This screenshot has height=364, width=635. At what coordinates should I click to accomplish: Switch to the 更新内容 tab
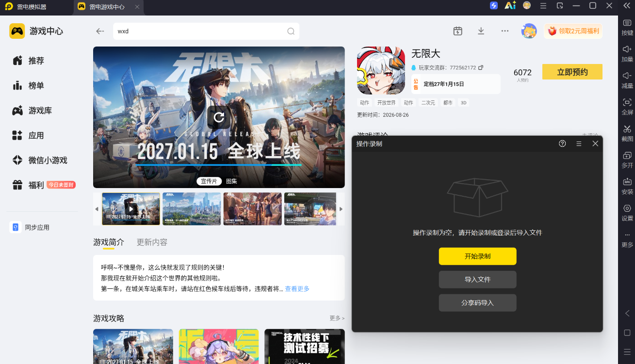pyautogui.click(x=152, y=242)
